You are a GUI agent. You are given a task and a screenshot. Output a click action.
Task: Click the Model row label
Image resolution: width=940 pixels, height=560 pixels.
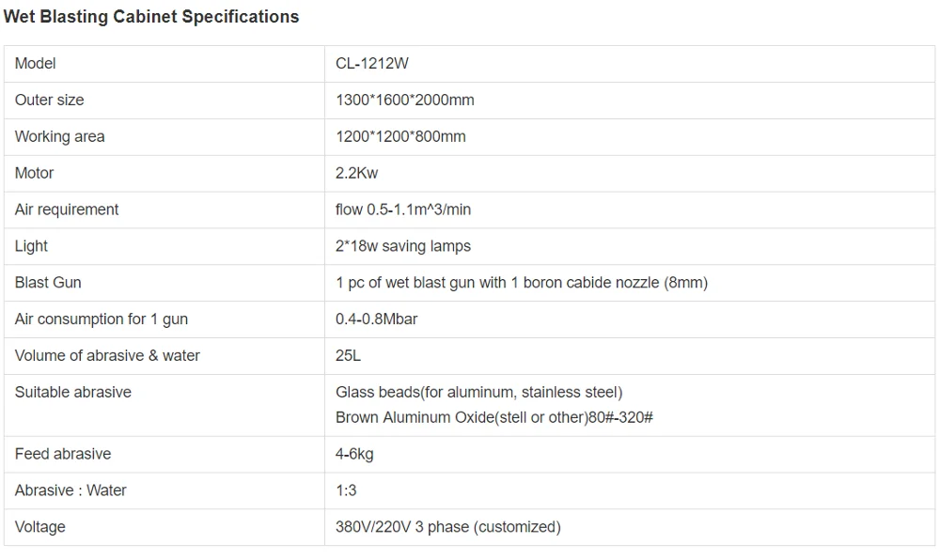tap(36, 63)
